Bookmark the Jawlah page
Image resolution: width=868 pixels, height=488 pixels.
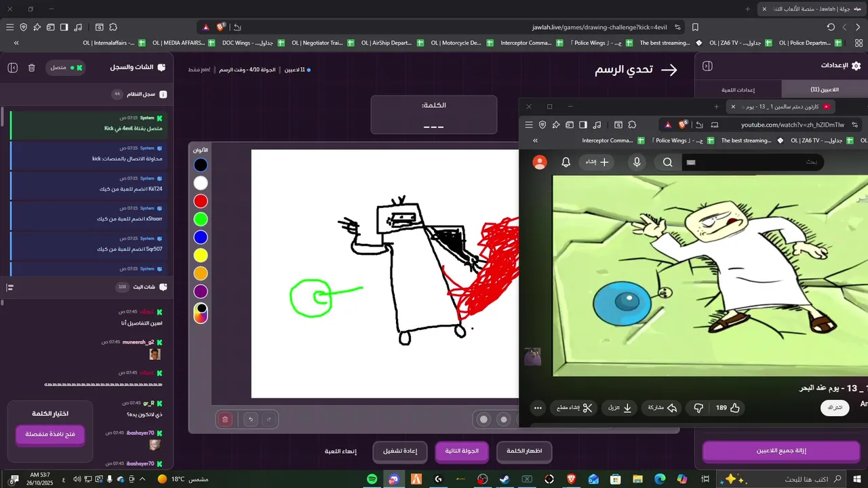click(695, 27)
